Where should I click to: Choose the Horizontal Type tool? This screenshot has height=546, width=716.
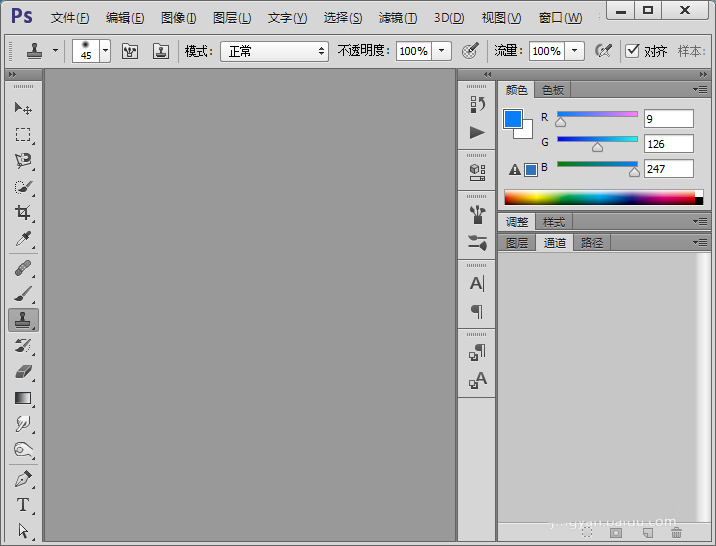point(23,505)
